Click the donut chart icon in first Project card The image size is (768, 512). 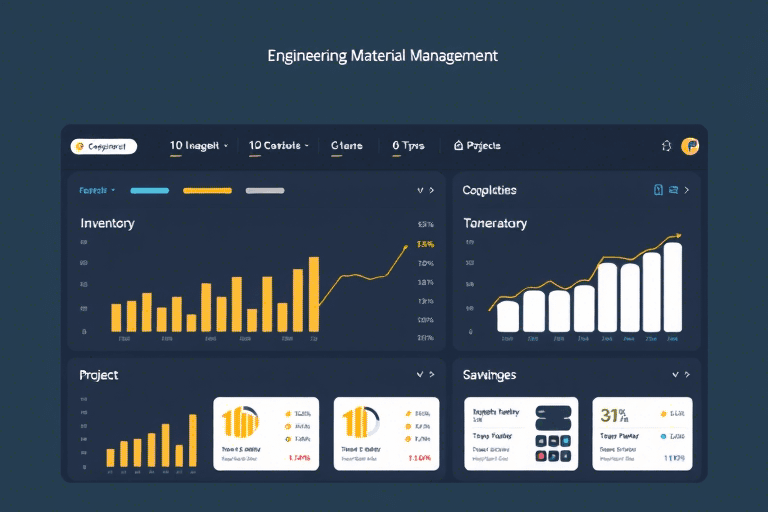pyautogui.click(x=240, y=421)
